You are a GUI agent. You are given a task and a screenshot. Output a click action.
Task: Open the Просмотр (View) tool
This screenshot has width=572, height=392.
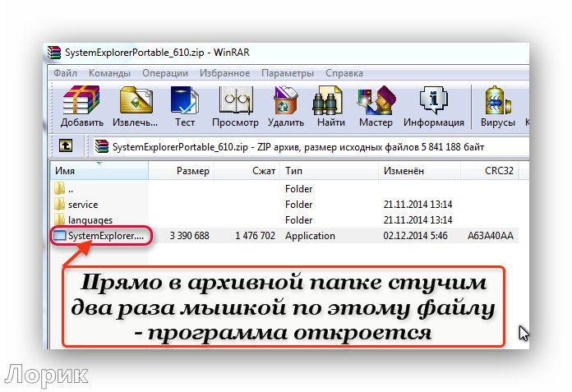pyautogui.click(x=235, y=100)
